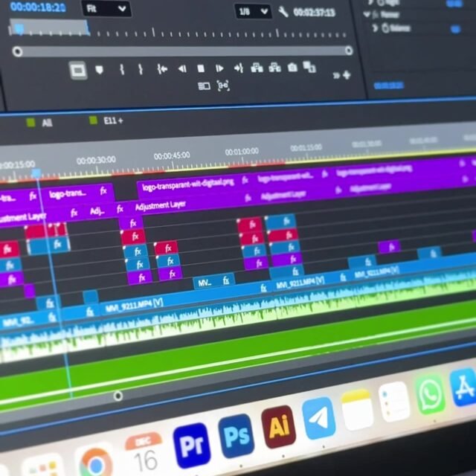This screenshot has height=476, width=476.
Task: Click the blue 00:00:18 playhead timecode
Action: pos(38,7)
